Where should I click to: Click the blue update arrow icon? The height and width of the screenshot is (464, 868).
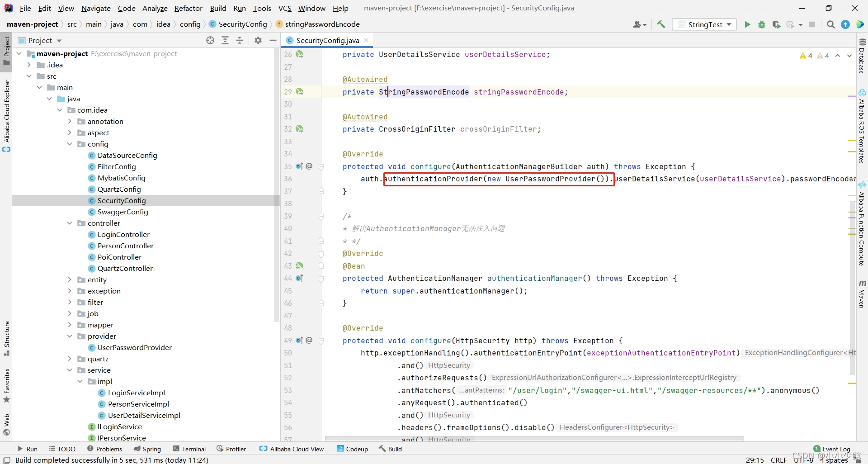pyautogui.click(x=845, y=24)
